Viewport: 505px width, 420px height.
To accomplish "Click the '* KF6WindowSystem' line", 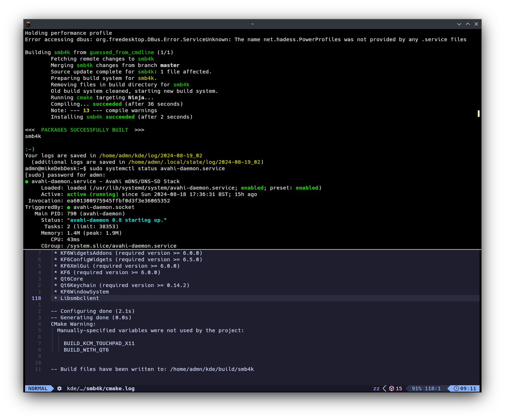I will [x=81, y=292].
